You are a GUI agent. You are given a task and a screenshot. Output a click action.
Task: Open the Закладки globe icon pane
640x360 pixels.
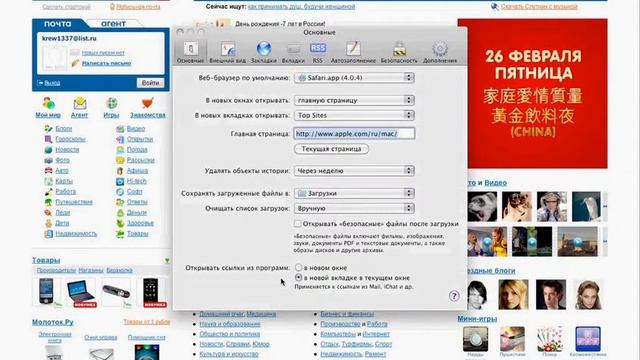[x=264, y=49]
